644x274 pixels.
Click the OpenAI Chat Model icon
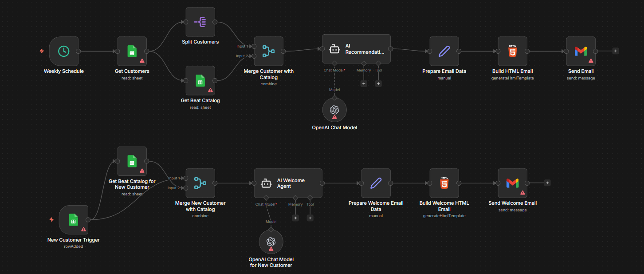[334, 109]
